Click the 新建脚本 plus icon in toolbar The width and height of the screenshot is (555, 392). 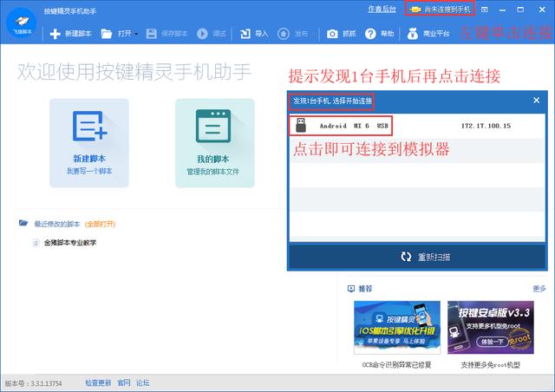[x=55, y=34]
